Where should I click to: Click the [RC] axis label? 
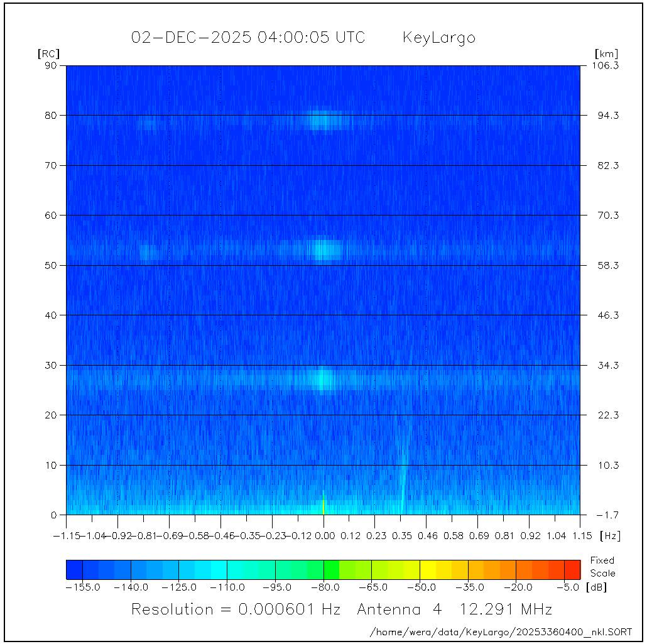click(x=48, y=53)
